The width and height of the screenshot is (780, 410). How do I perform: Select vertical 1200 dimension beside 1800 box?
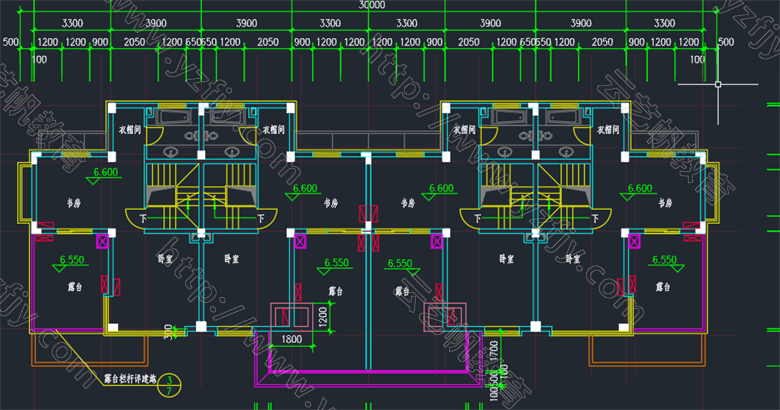point(322,316)
